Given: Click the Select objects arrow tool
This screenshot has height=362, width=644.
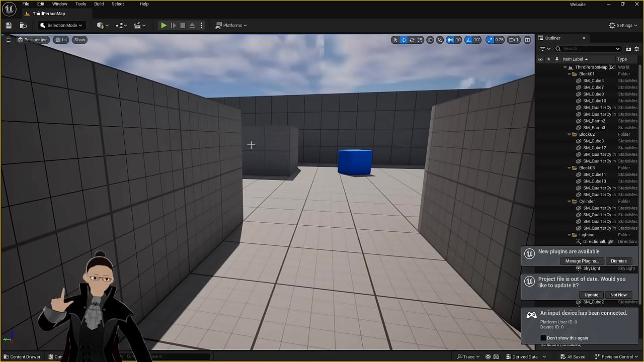Looking at the screenshot, I should (x=395, y=40).
